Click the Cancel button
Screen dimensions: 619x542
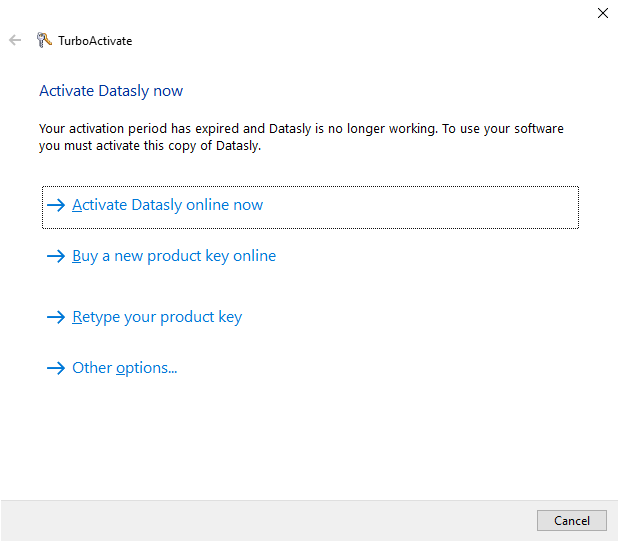(572, 520)
